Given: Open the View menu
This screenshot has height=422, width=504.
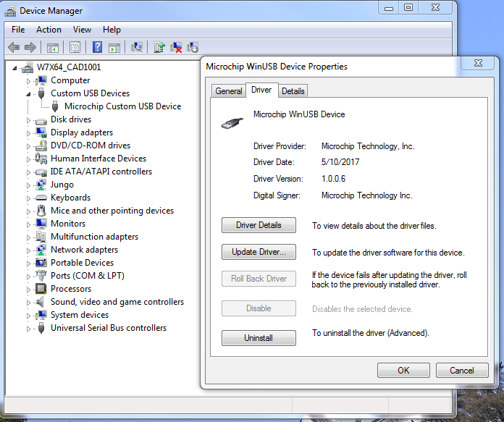Looking at the screenshot, I should click(82, 30).
